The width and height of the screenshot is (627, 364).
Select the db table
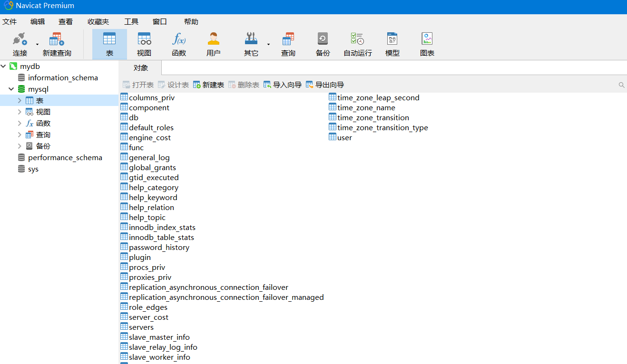[134, 117]
